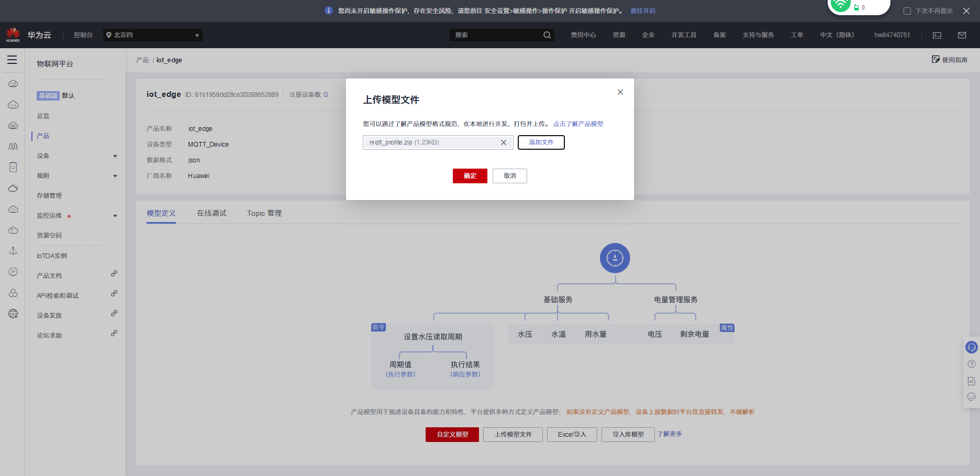Click the 自定义模型 button
This screenshot has height=476, width=980.
[452, 435]
